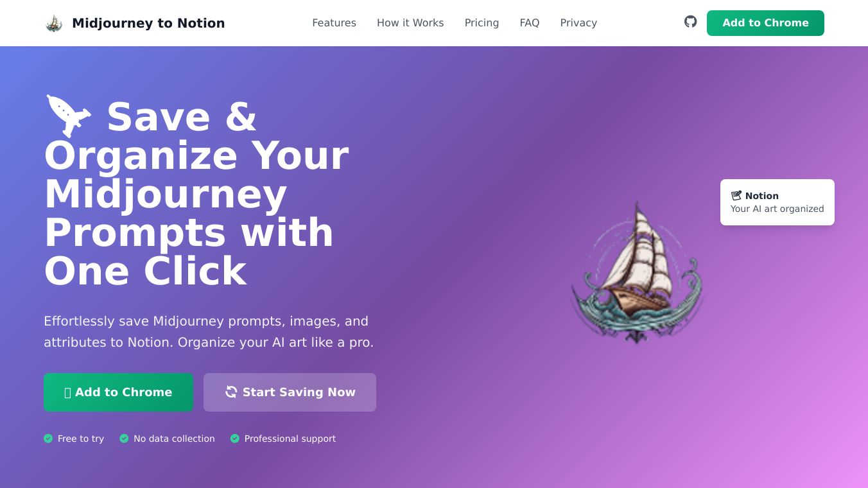The height and width of the screenshot is (488, 868).
Task: Click the sailing ship logo in header
Action: coord(54,23)
